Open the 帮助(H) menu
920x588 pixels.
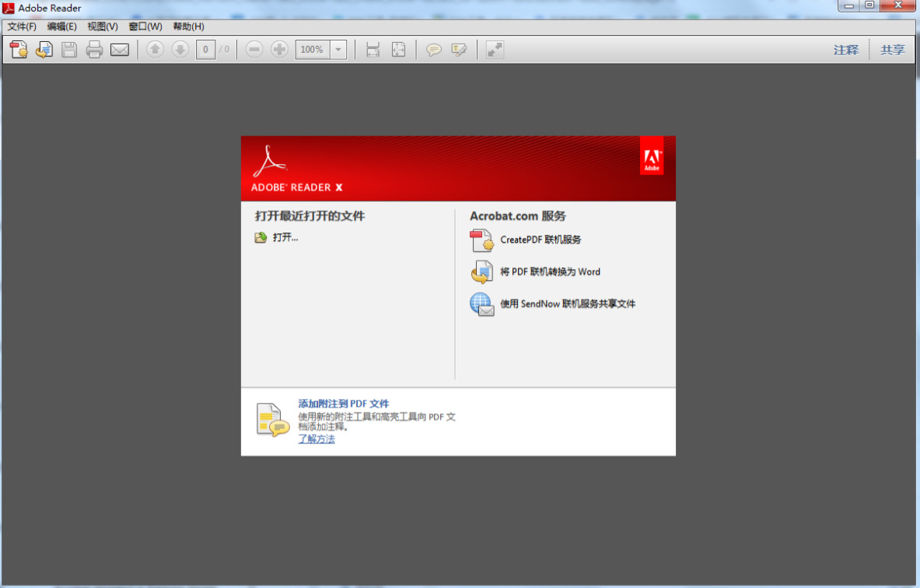[x=188, y=26]
